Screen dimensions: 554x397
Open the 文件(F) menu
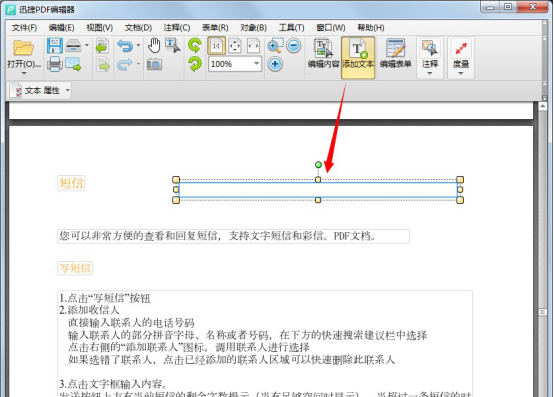tap(24, 28)
